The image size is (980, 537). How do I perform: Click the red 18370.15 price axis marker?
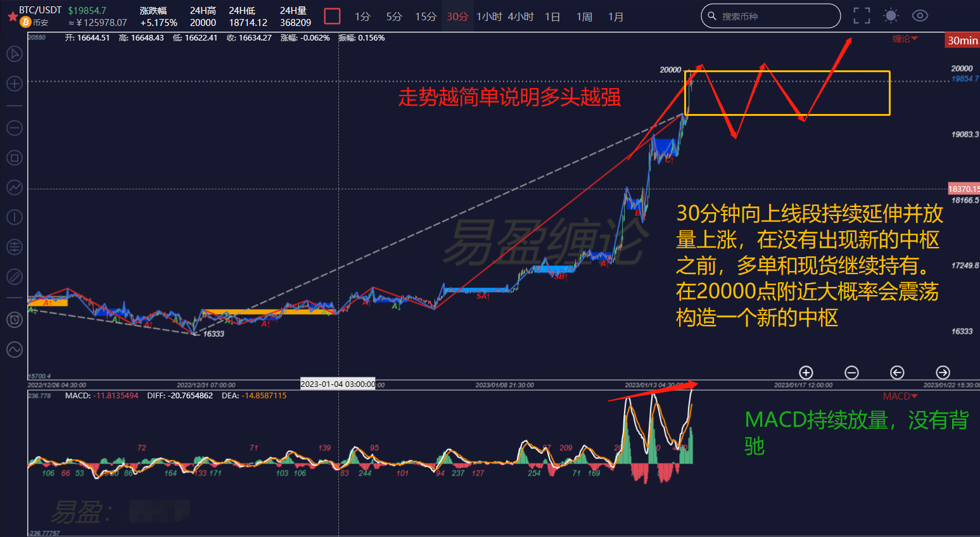(964, 189)
